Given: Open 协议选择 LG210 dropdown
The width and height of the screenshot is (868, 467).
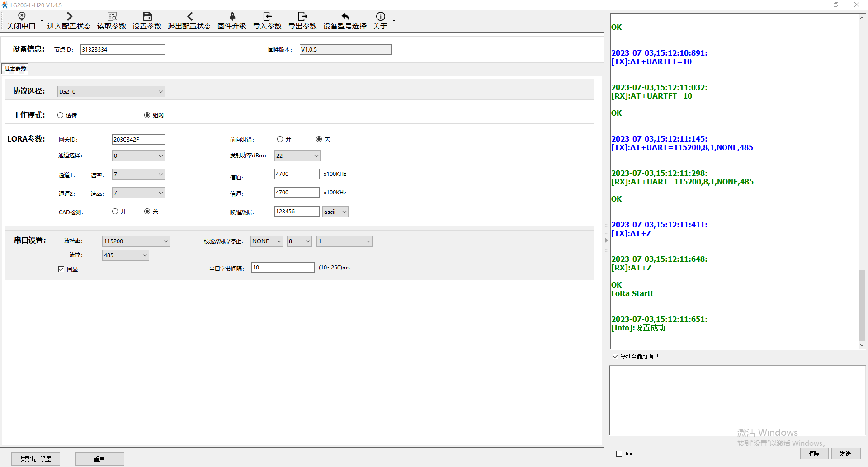Looking at the screenshot, I should pyautogui.click(x=111, y=92).
